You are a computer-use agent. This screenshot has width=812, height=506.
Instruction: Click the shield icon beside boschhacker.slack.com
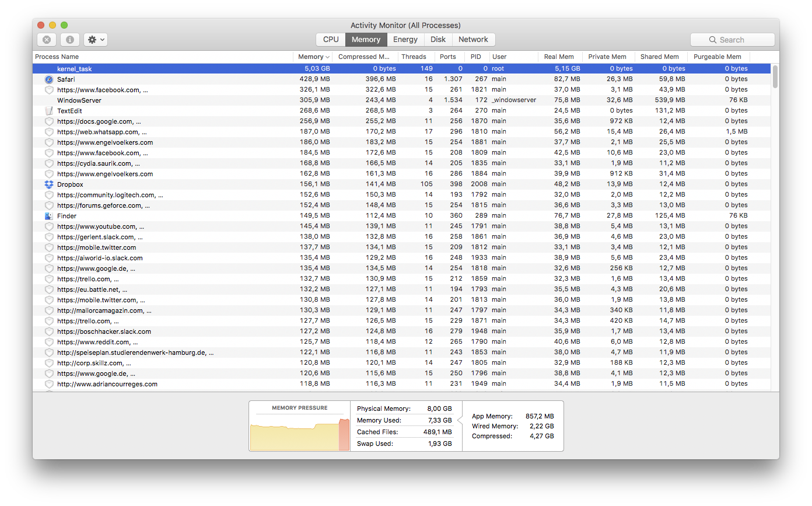coord(49,331)
